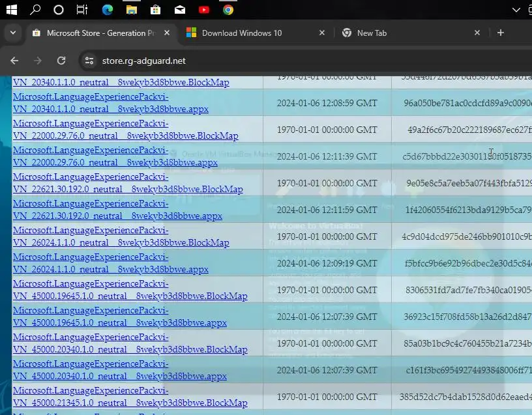532x415 pixels.
Task: Select hash starting with f5bfcc9b6e92b9
Action: click(x=468, y=263)
